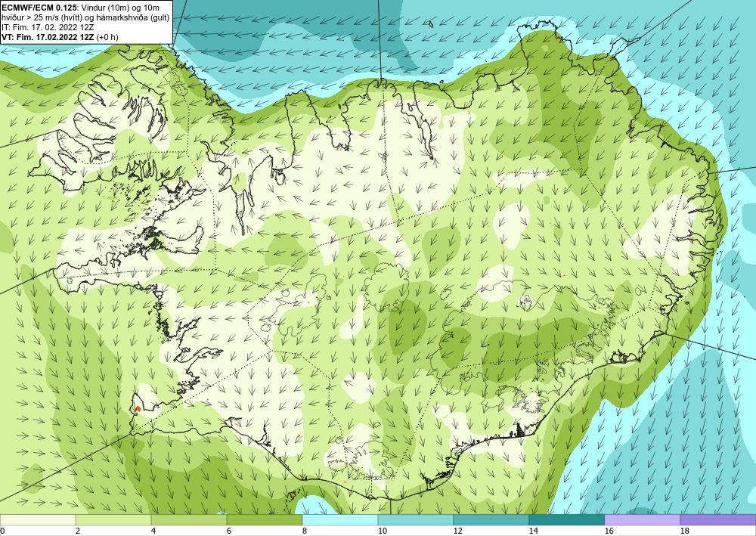Click the light green 2–4 m/s legend swatch
756x536 pixels.
(113, 520)
